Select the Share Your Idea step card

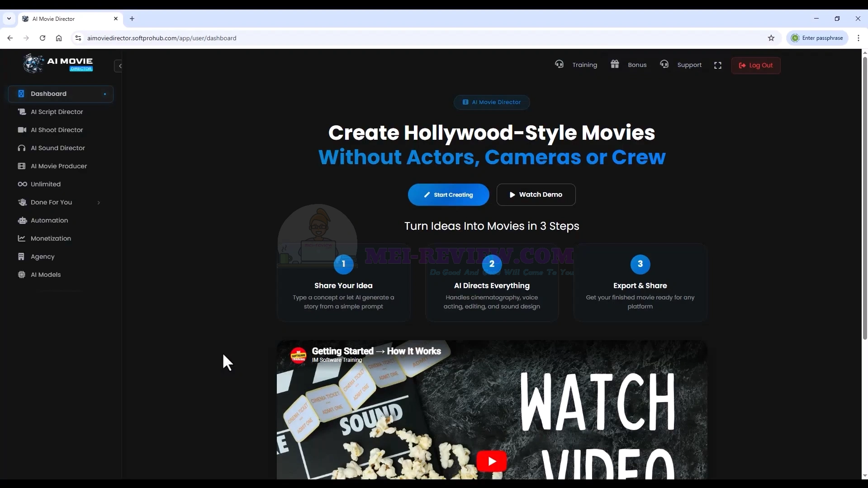point(343,283)
